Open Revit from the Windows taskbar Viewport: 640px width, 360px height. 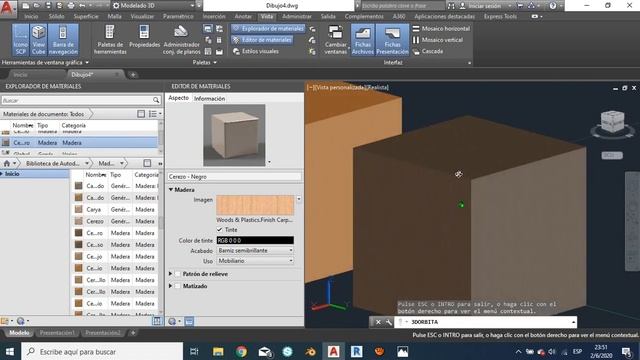pyautogui.click(x=356, y=351)
